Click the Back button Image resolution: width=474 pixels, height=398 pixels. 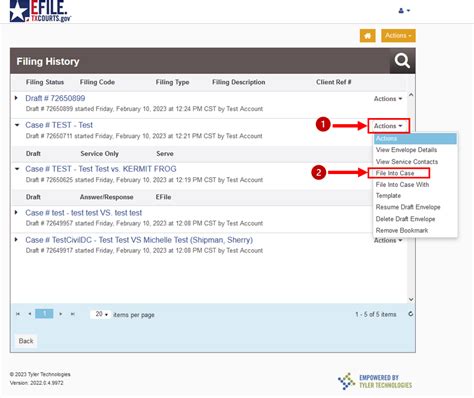tap(26, 341)
